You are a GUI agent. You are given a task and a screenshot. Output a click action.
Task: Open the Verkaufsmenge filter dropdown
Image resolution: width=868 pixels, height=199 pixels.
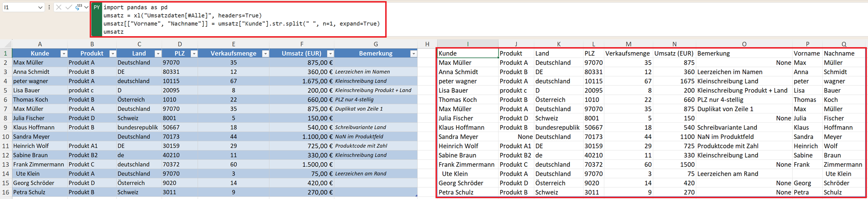265,53
